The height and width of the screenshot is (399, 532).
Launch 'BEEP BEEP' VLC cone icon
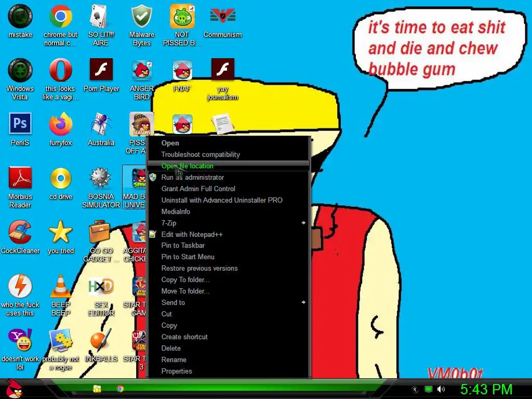tap(60, 295)
